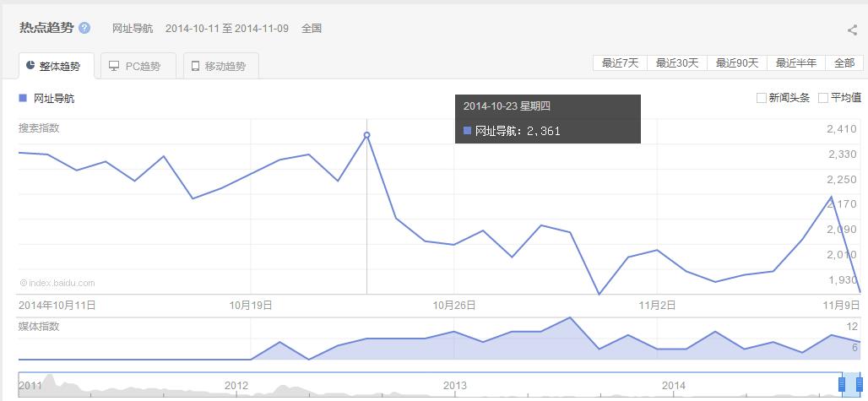
Task: Click the 2012 area in overview timeline
Action: tap(236, 385)
